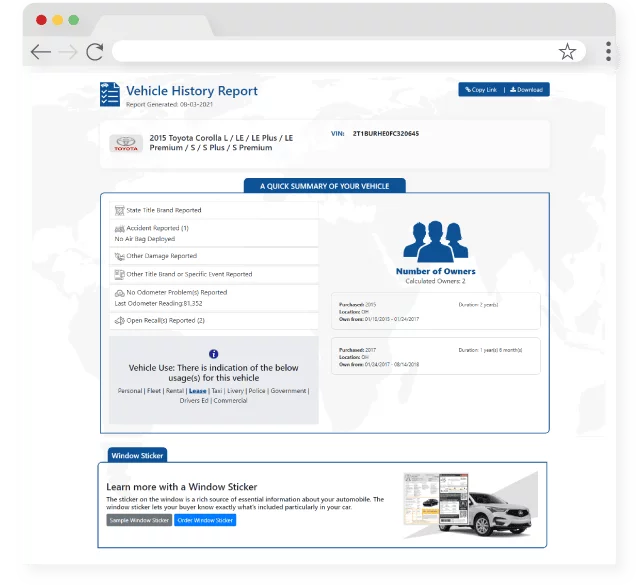Click the 'Report Generated' date text
637x587 pixels.
169,104
